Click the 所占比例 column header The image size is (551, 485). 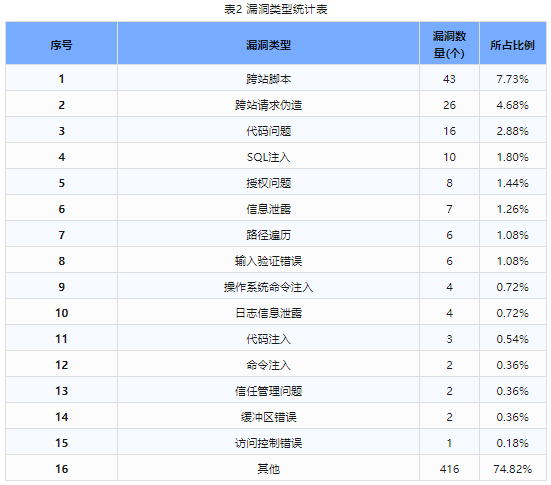513,43
